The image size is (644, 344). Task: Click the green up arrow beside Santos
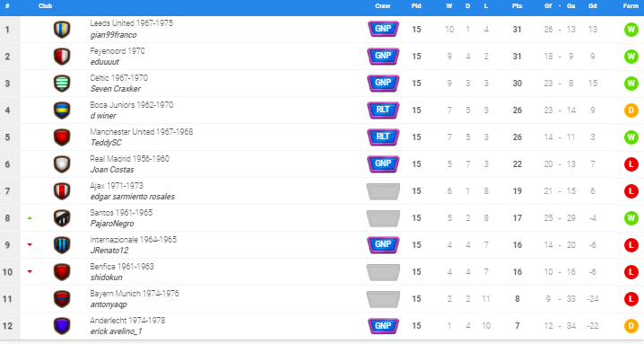(x=30, y=218)
